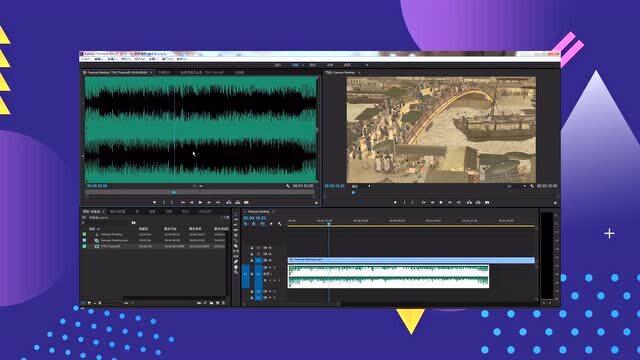Open the Program monitor panel menu

pyautogui.click(x=359, y=73)
